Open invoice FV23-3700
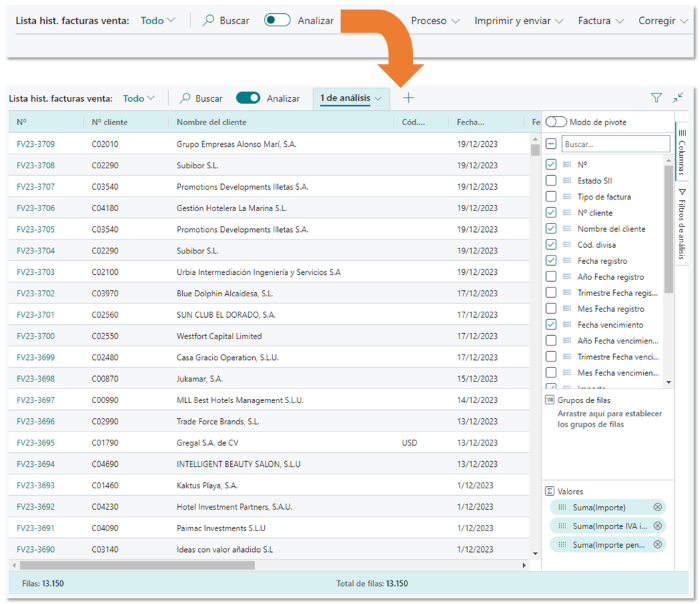 click(36, 336)
